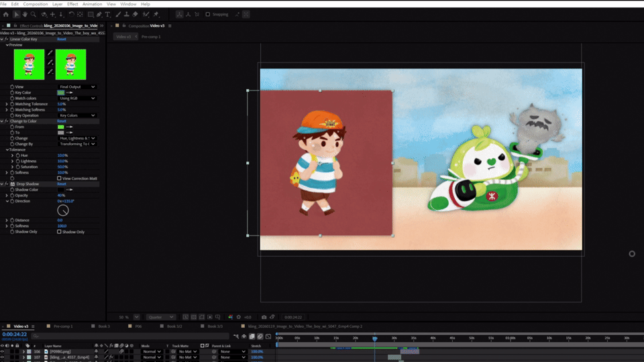The image size is (644, 362).
Task: Open the View Final Output dropdown
Action: pyautogui.click(x=76, y=86)
